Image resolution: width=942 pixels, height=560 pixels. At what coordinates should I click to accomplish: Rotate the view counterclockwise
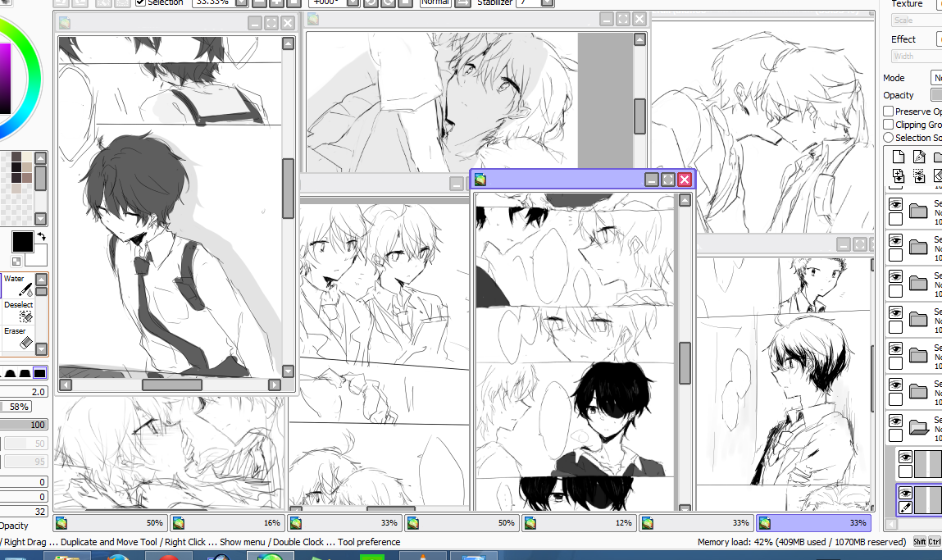(371, 2)
